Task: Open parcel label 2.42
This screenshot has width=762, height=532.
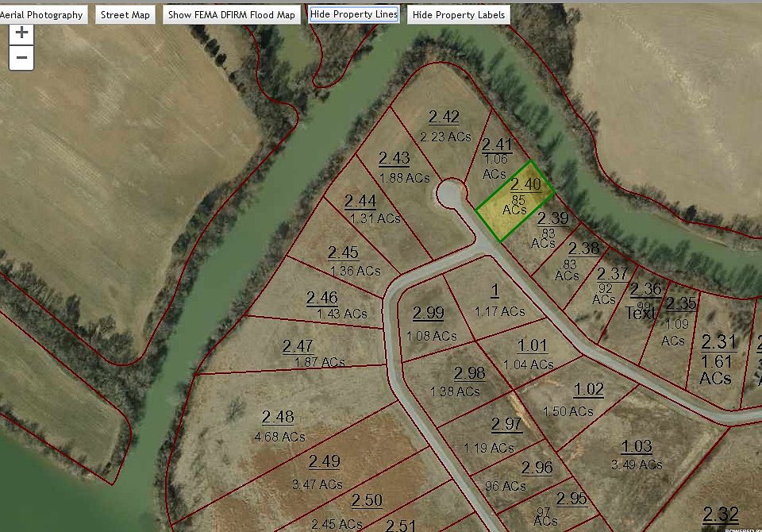Action: [444, 118]
